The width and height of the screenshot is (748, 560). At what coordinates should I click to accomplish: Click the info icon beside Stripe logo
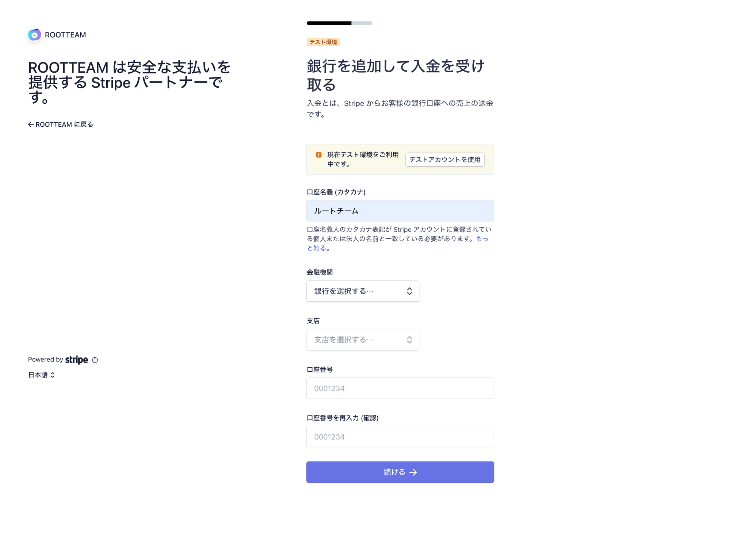(95, 360)
